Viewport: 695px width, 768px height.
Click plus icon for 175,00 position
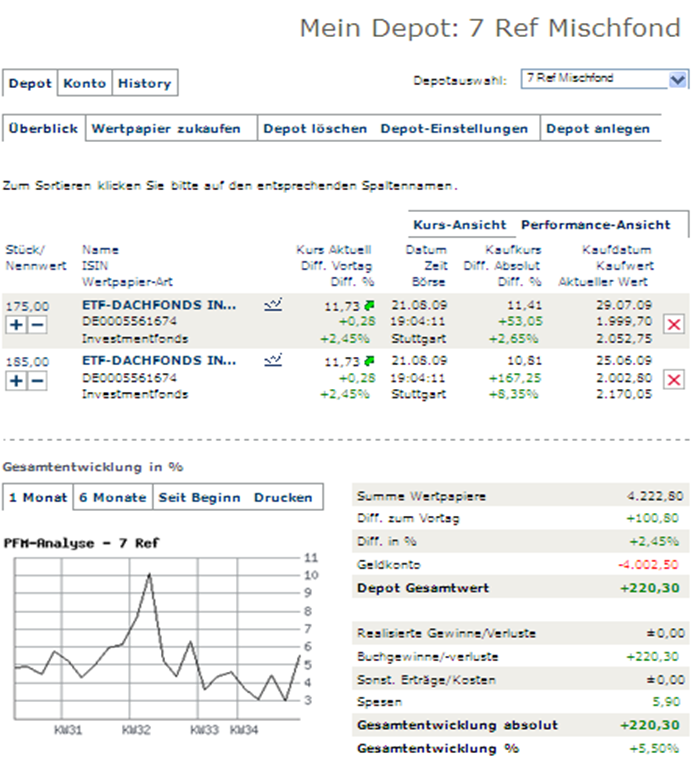click(x=15, y=324)
